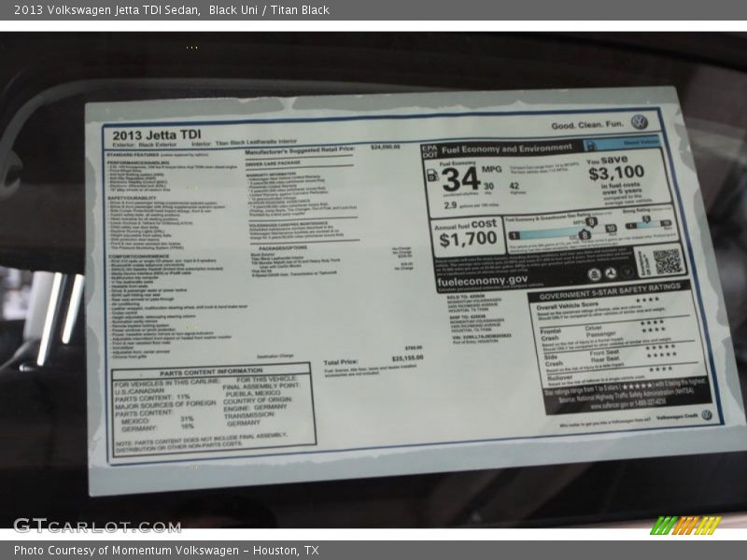The image size is (747, 560).
Task: Click 'GOVERNMENT 5-STAR SAFETY RATINGS' header
Action: pos(610,291)
